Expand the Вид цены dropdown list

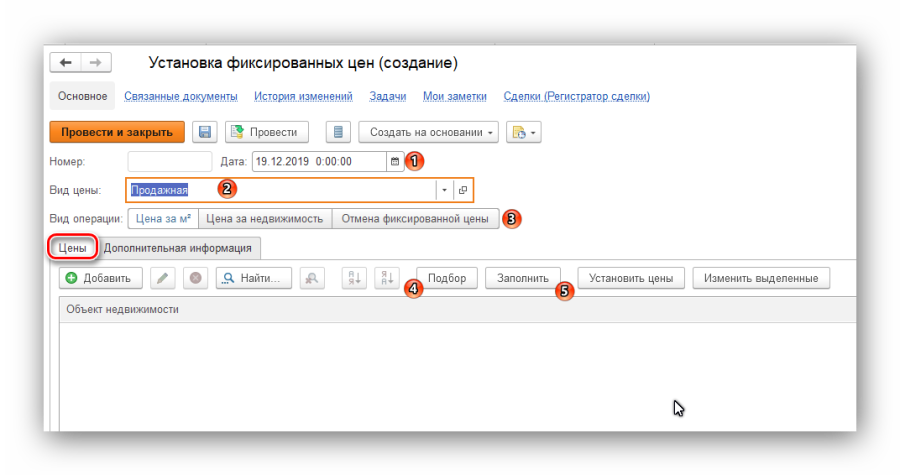pyautogui.click(x=444, y=190)
